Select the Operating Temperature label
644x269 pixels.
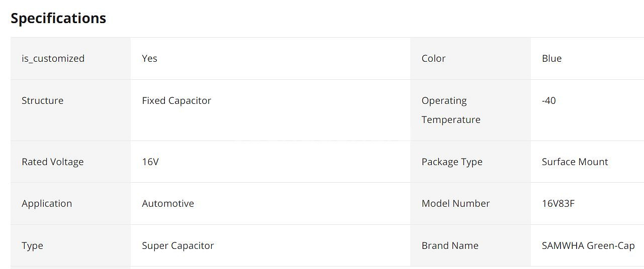[x=451, y=110]
